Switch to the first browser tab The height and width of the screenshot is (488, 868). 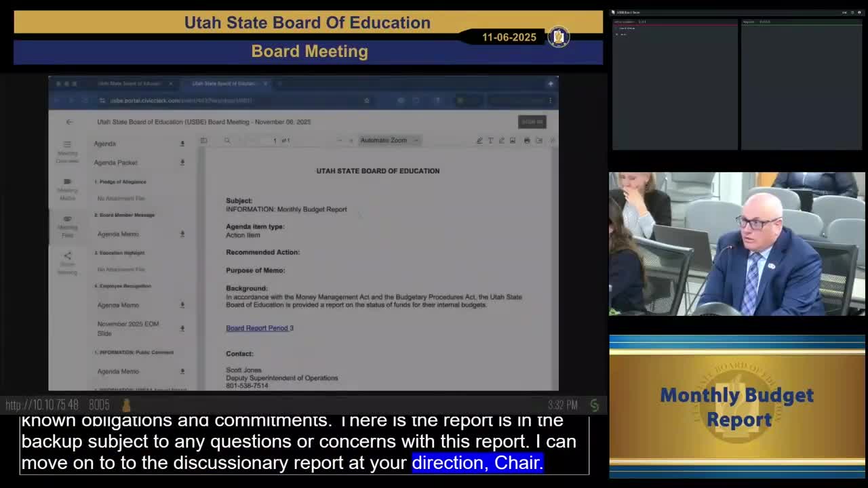(129, 83)
